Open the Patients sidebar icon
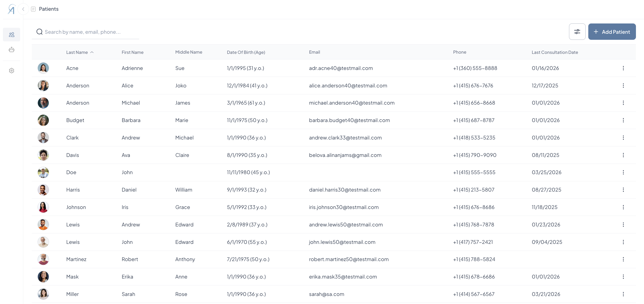The width and height of the screenshot is (644, 304). pos(11,34)
